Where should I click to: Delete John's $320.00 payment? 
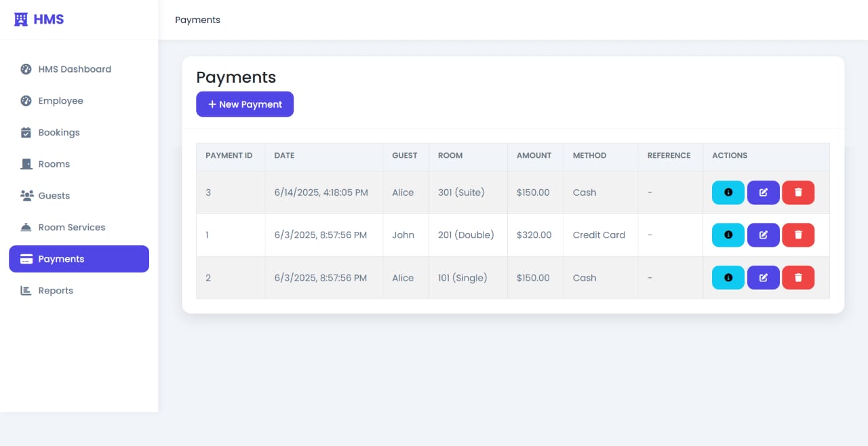point(798,235)
